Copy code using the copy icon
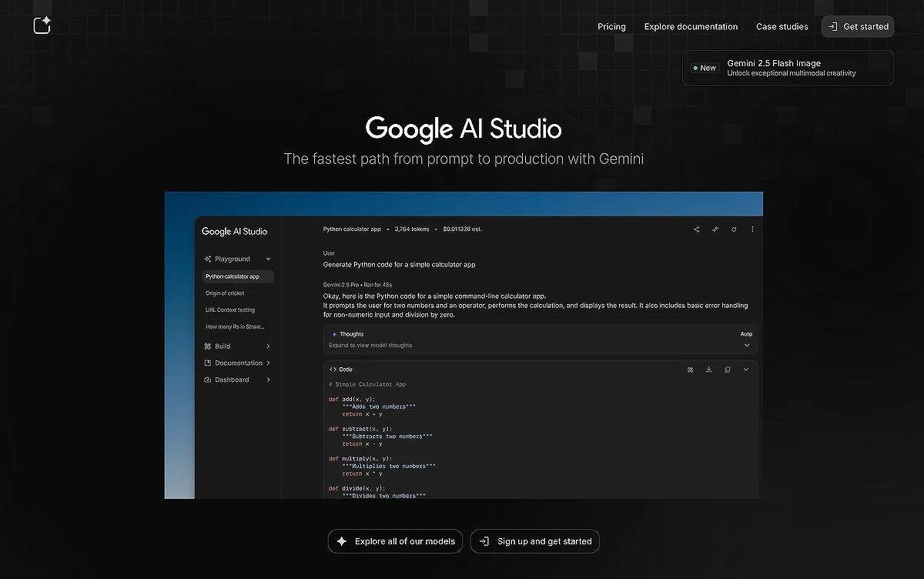 tap(727, 370)
